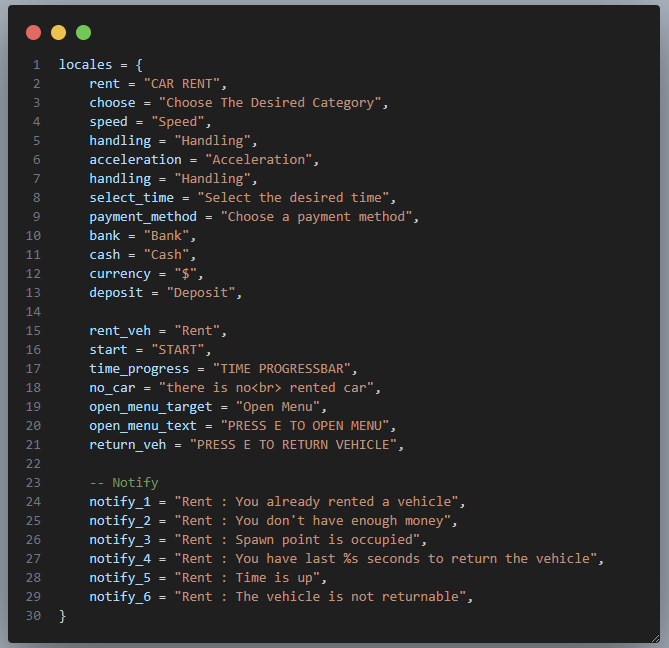Click "PRESS E TO RETURN VEHICLE" text
This screenshot has width=669, height=648.
293,445
